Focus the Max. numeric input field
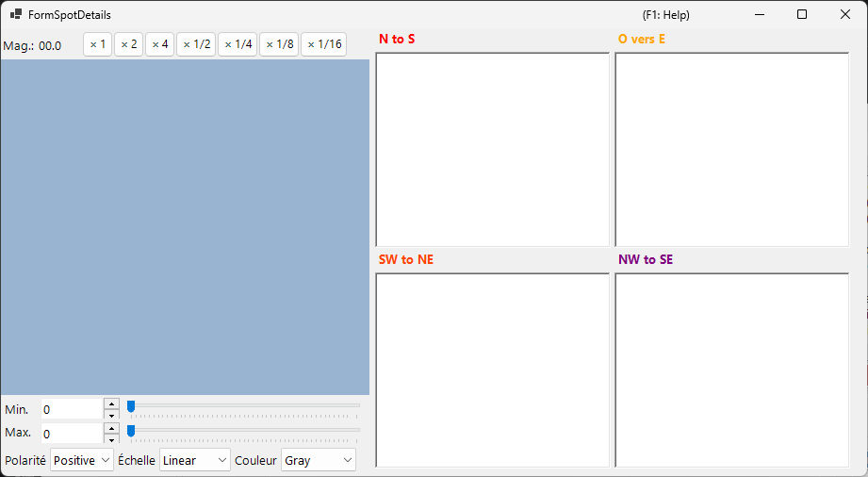The width and height of the screenshot is (868, 477). [x=73, y=434]
